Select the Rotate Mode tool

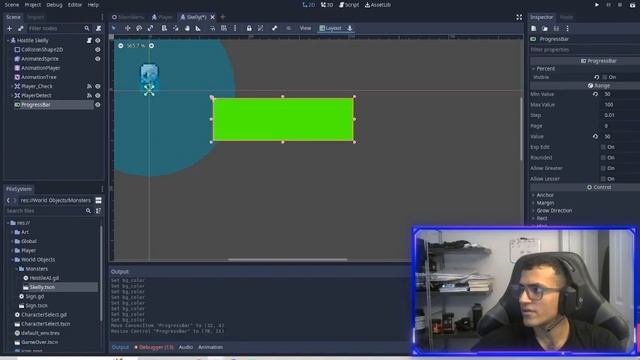[139, 28]
